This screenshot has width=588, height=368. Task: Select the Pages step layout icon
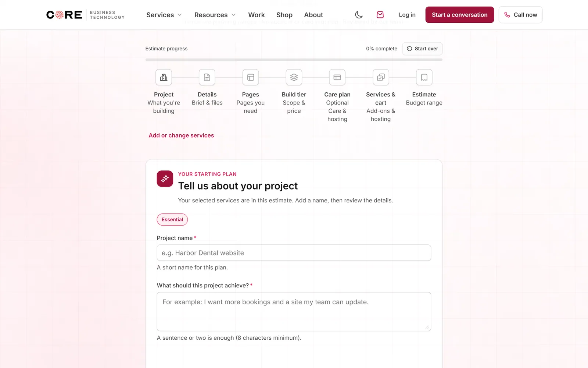point(251,77)
